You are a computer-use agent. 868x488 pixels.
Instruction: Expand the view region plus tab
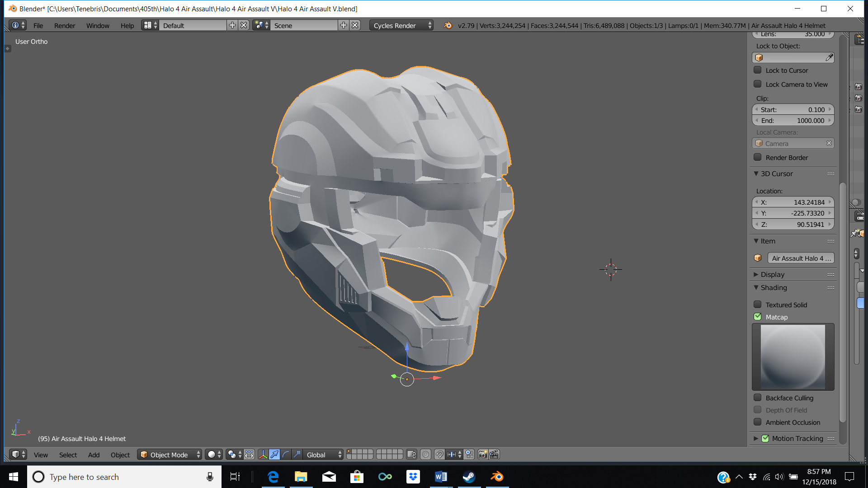click(x=8, y=49)
